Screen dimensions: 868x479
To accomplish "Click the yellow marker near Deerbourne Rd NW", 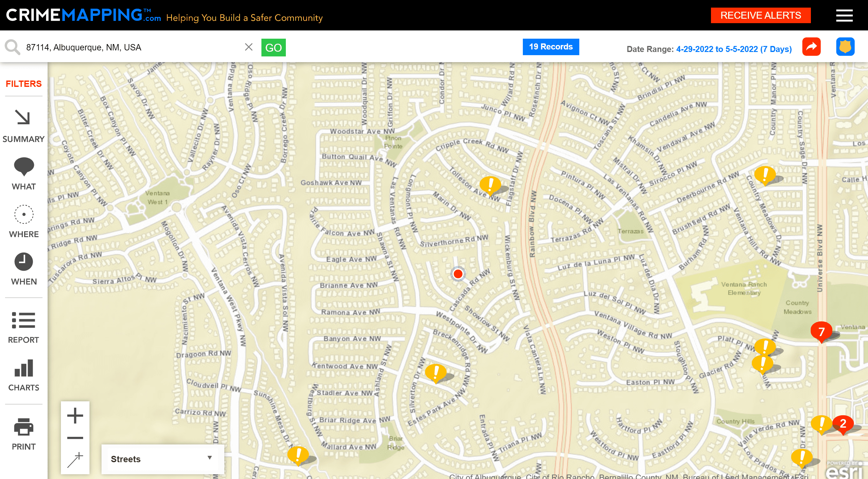I will click(765, 175).
